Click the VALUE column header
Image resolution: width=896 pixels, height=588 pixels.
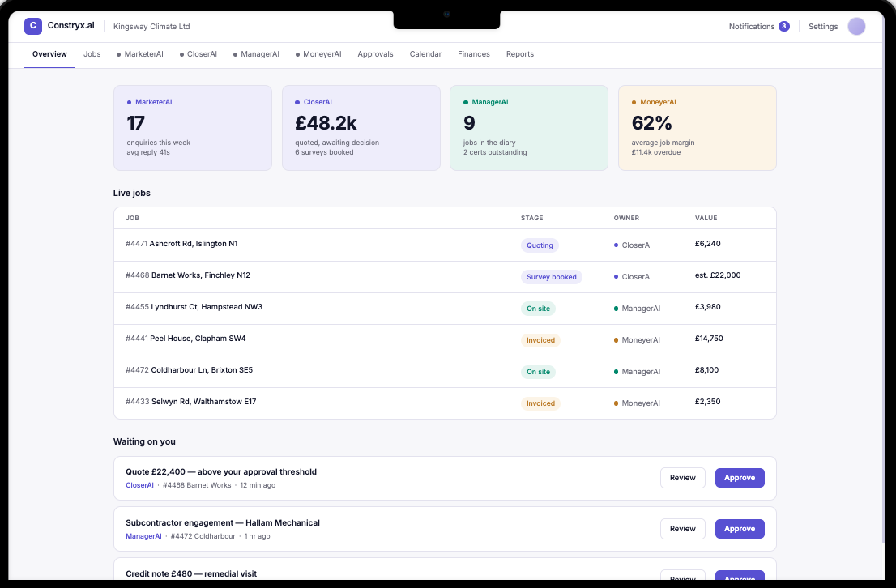pos(706,219)
